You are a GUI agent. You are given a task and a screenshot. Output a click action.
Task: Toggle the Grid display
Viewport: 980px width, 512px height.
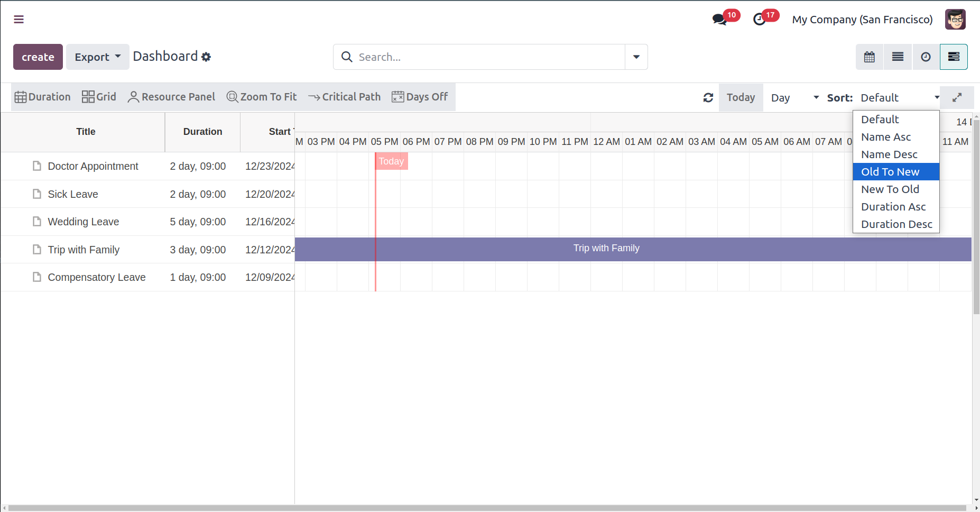(99, 97)
